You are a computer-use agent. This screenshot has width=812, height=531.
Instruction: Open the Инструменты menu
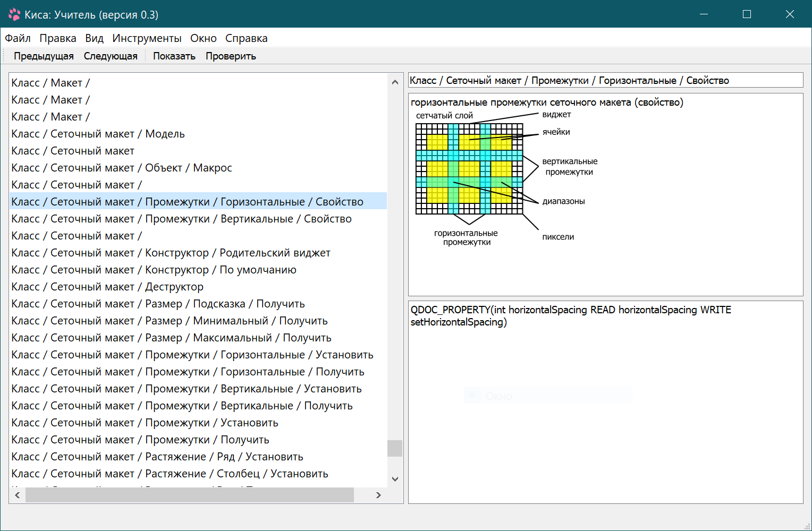[x=147, y=38]
